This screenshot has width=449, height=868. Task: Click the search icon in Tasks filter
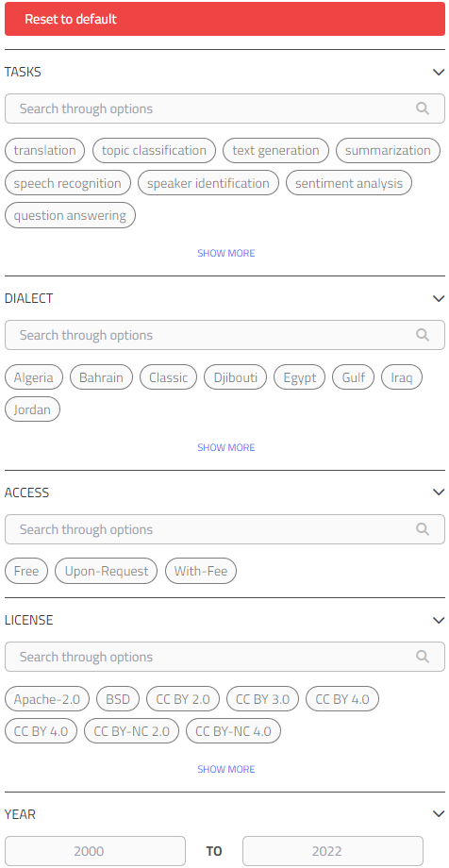[x=423, y=108]
